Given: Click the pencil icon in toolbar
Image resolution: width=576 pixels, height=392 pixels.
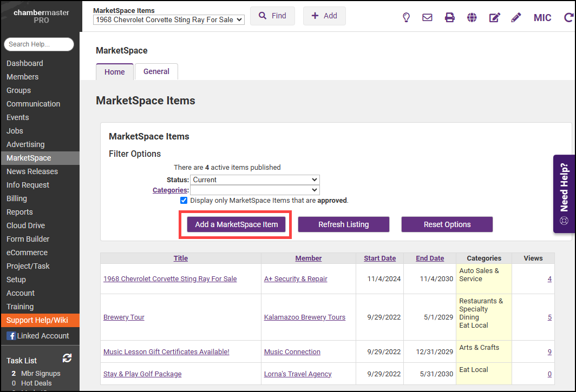Looking at the screenshot, I should tap(516, 17).
